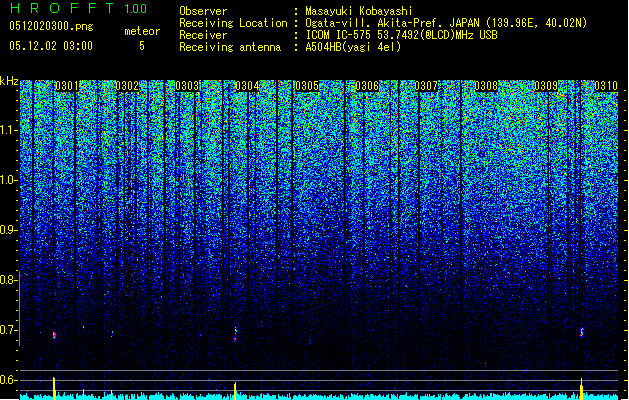Click the yellow power spike below 0301
This screenshot has width=629, height=400.
54,388
